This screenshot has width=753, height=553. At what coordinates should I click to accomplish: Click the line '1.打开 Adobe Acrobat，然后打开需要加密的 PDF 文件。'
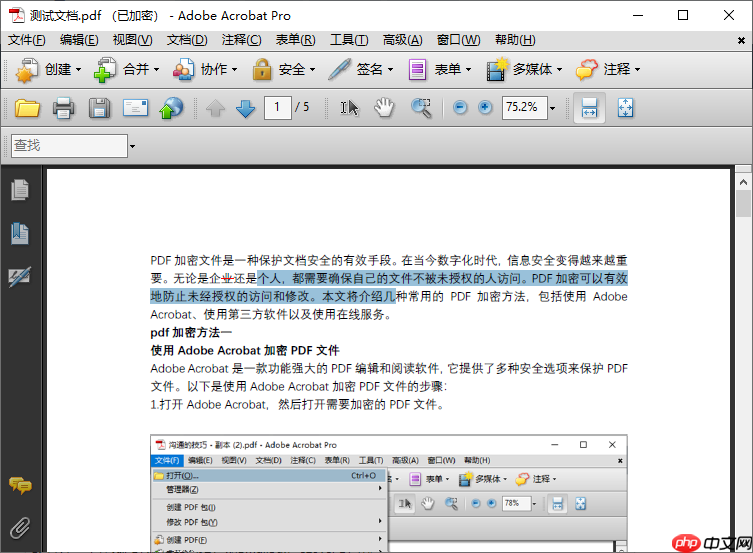(297, 405)
